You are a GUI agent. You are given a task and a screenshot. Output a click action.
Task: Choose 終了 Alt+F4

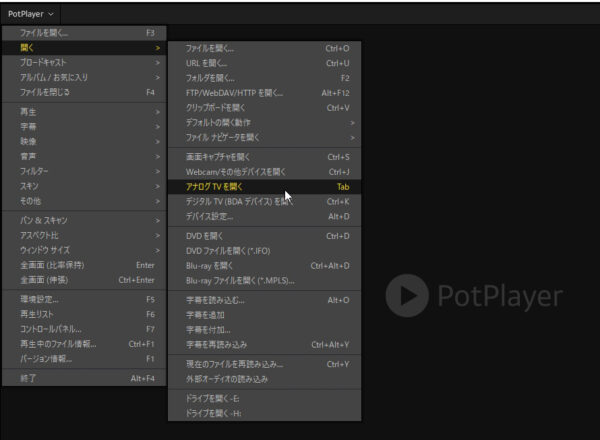(84, 378)
